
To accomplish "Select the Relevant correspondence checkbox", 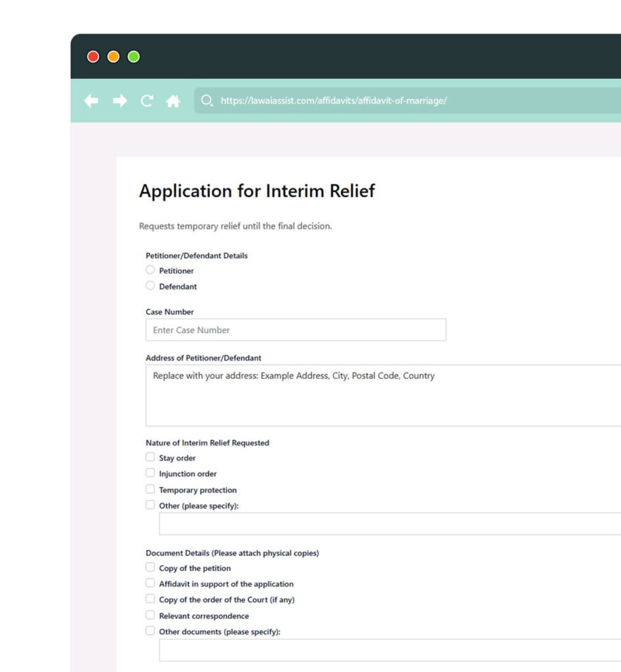I will coord(150,615).
